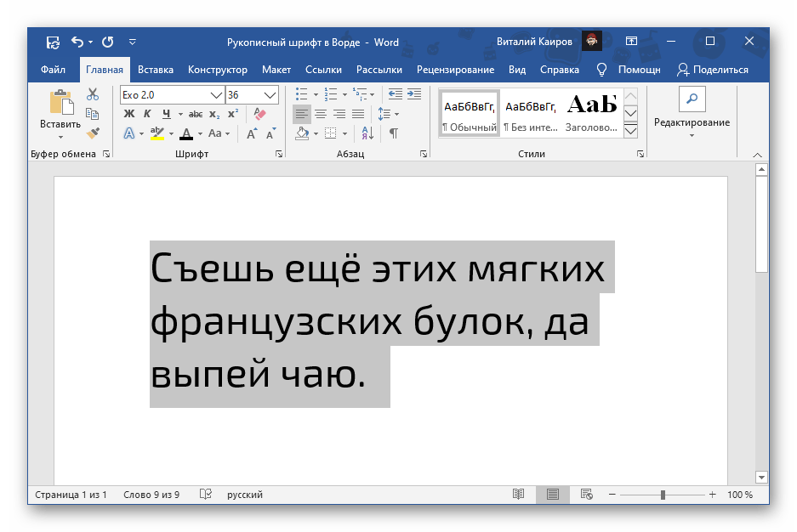
Task: Toggle bold formatting (Ж)
Action: tap(129, 114)
